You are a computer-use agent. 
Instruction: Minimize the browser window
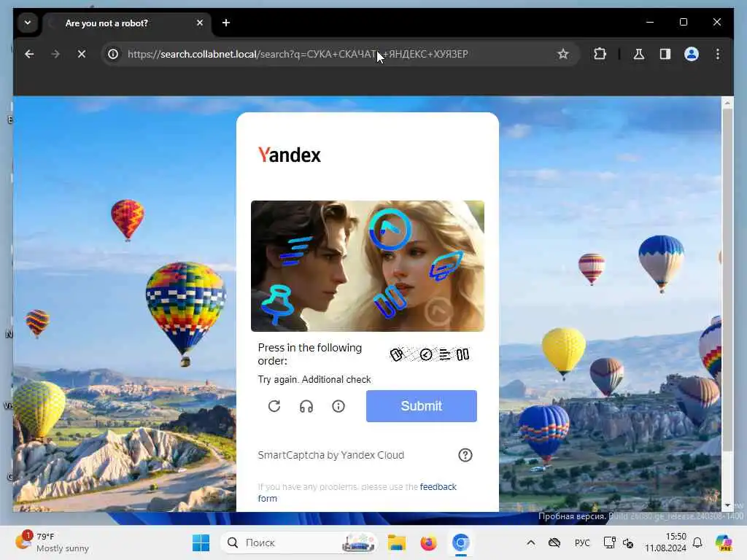point(650,22)
